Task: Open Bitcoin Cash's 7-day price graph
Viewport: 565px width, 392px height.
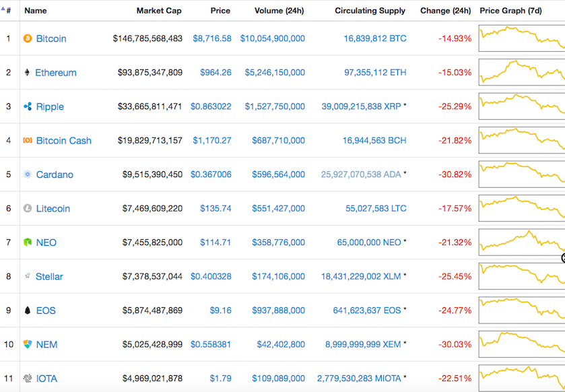Action: point(522,140)
